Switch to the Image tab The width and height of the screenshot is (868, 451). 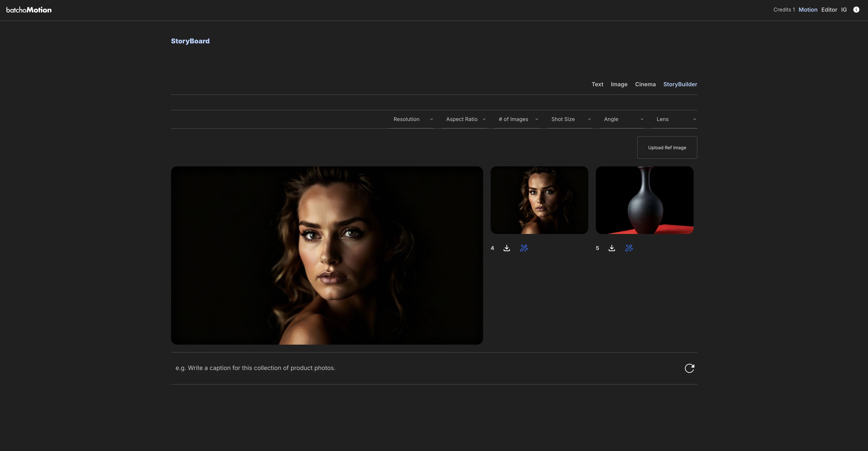619,84
